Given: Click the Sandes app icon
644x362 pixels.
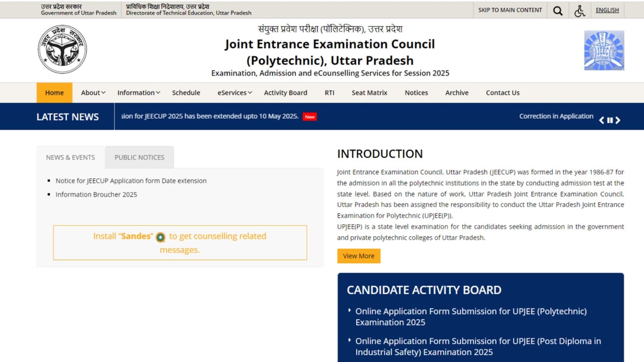Looking at the screenshot, I should (x=161, y=237).
